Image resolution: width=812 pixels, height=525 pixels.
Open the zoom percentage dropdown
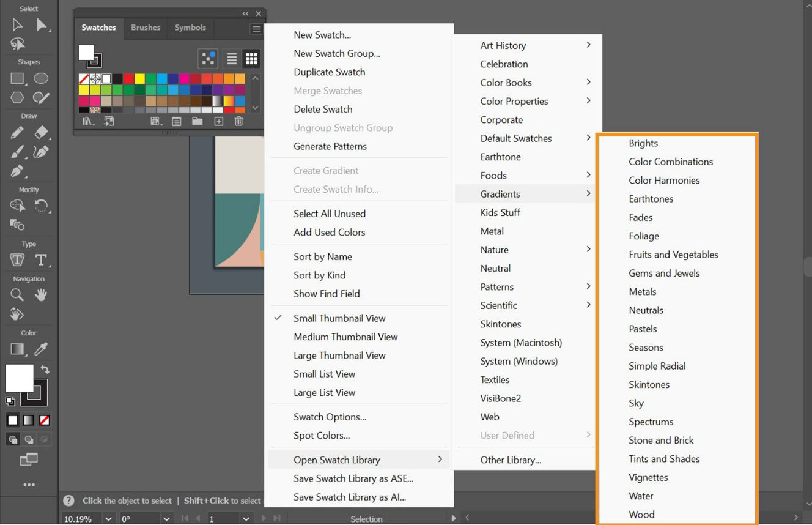[x=107, y=518]
